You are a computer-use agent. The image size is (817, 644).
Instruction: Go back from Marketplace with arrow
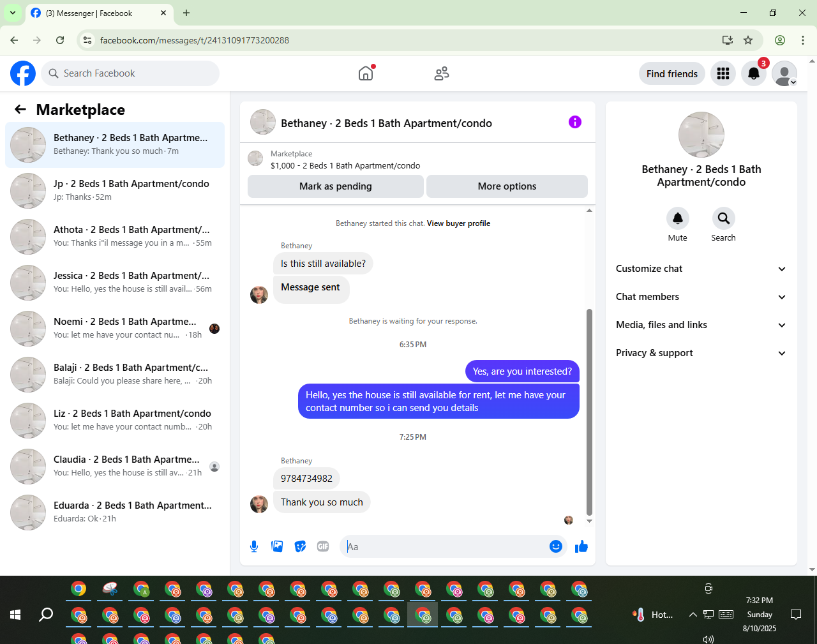(x=20, y=109)
